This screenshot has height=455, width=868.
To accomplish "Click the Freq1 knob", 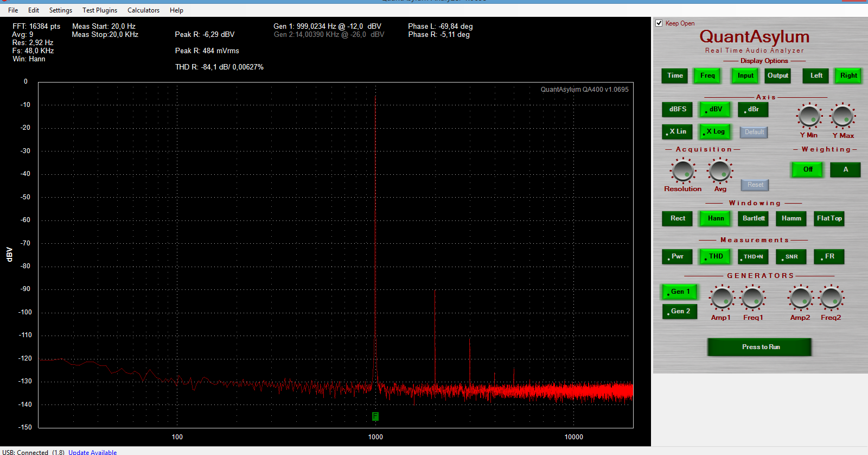I will click(752, 298).
